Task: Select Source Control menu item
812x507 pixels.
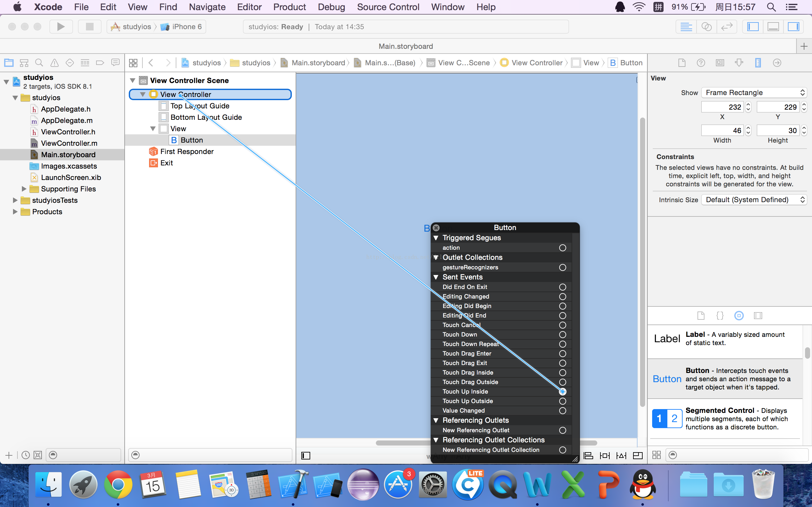Action: pos(388,7)
